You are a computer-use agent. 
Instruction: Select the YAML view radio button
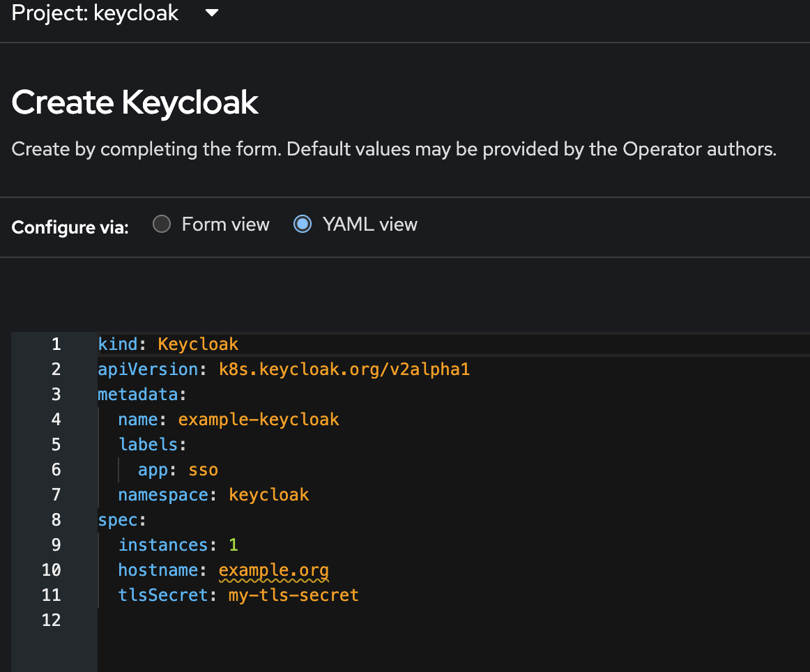pyautogui.click(x=303, y=224)
